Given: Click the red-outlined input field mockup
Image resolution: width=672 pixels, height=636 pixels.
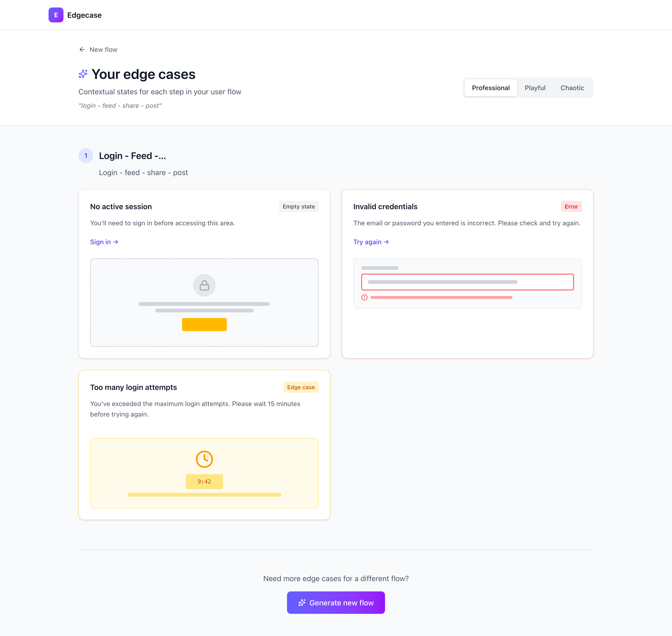Looking at the screenshot, I should (467, 282).
